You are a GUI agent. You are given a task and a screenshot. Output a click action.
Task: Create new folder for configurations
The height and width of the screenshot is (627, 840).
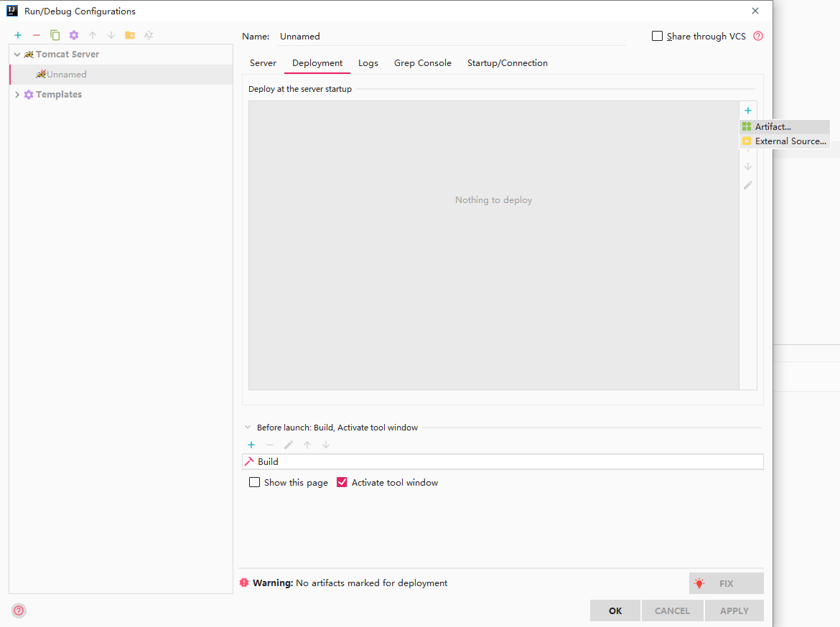point(130,35)
